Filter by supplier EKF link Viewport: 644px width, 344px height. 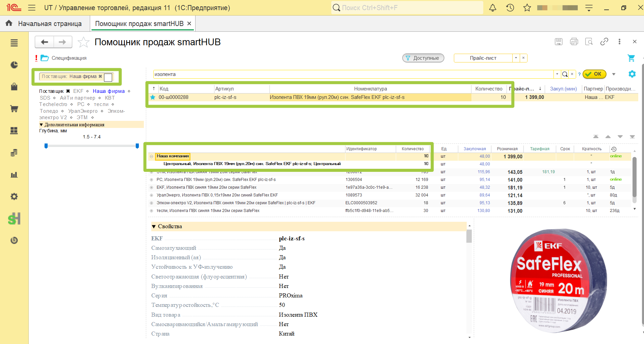point(78,91)
